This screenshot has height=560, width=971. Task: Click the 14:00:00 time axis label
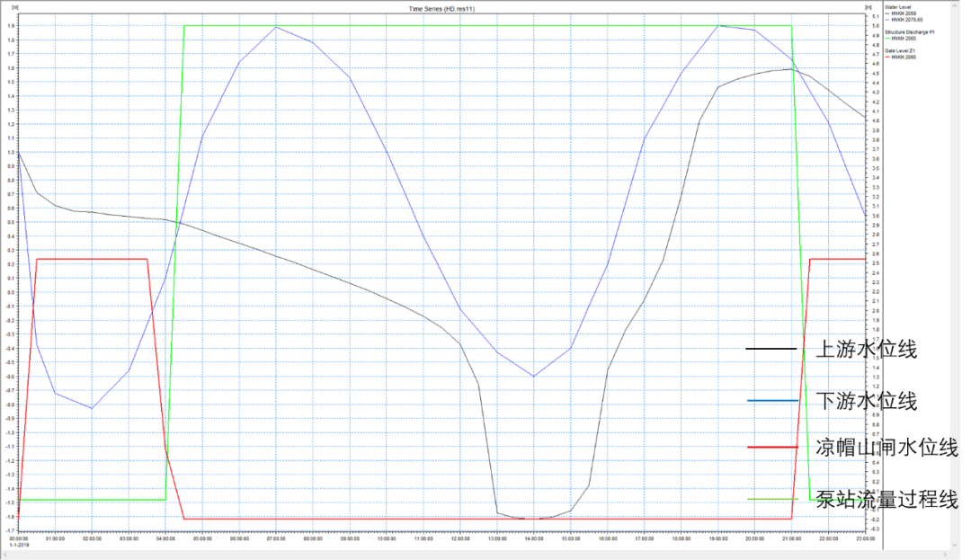[534, 539]
